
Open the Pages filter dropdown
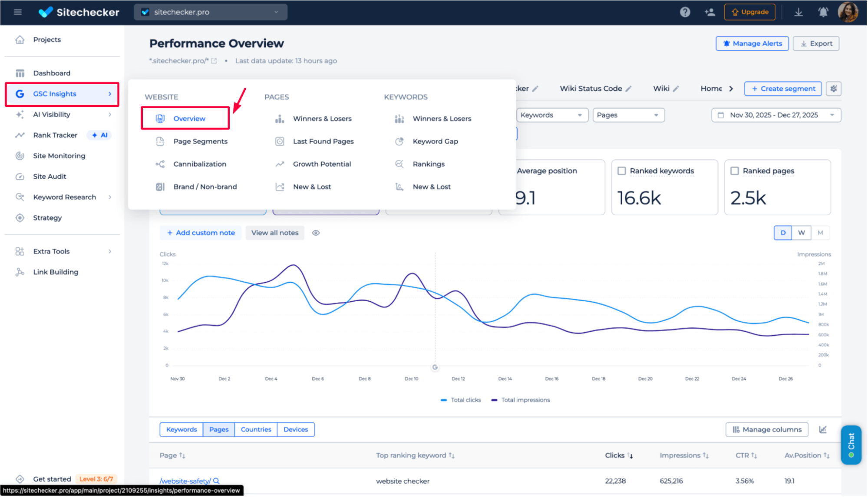628,115
